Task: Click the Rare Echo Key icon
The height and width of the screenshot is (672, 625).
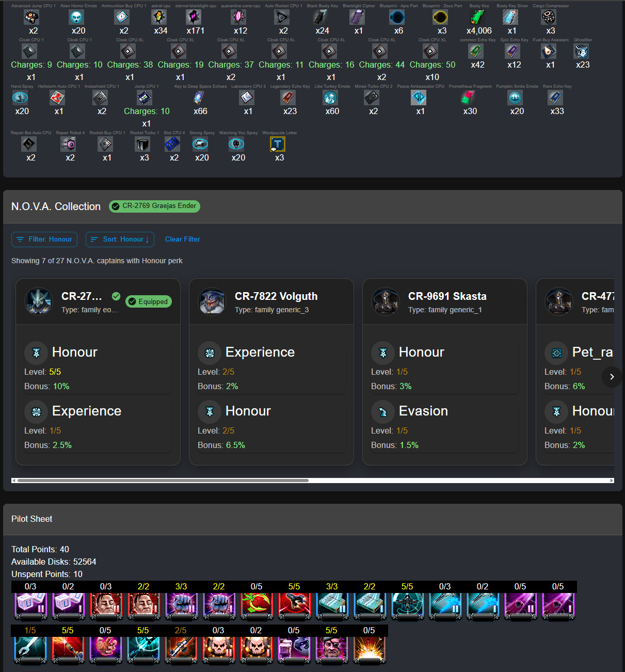Action: pyautogui.click(x=555, y=98)
